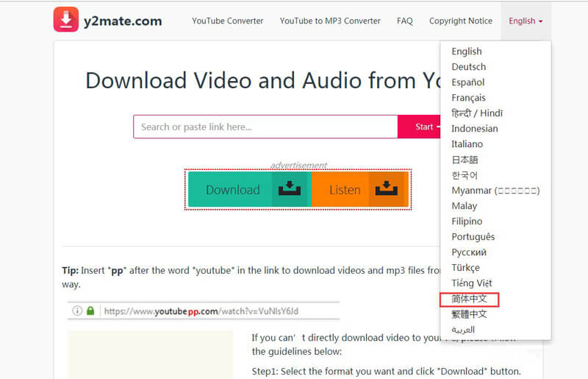Screen dimensions: 588x379
Task: Collapse the English language dropdown
Action: (x=526, y=21)
